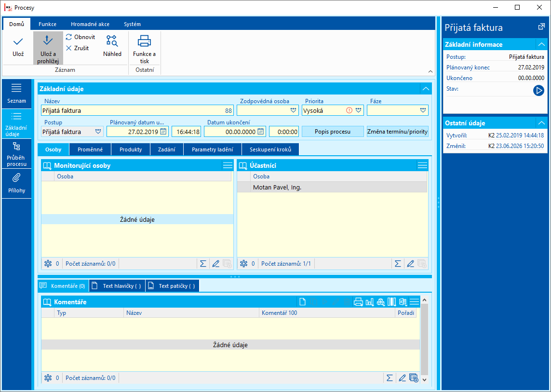Screen dimensions: 551x392
Task: Open Přílohy attachments in sidebar
Action: [x=16, y=184]
